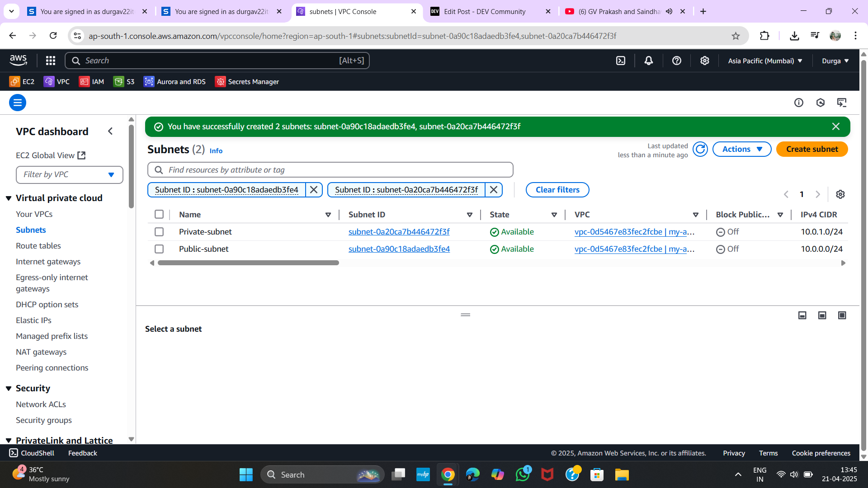Image resolution: width=868 pixels, height=488 pixels.
Task: Open the S3 favorite shortcut
Action: click(124, 82)
